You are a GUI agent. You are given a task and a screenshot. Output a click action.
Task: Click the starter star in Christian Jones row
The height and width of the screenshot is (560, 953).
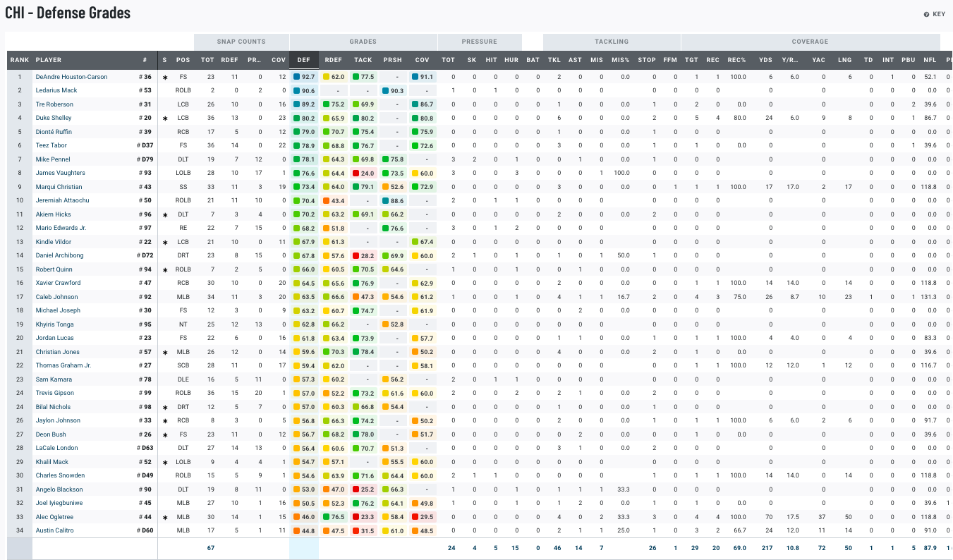pyautogui.click(x=165, y=352)
